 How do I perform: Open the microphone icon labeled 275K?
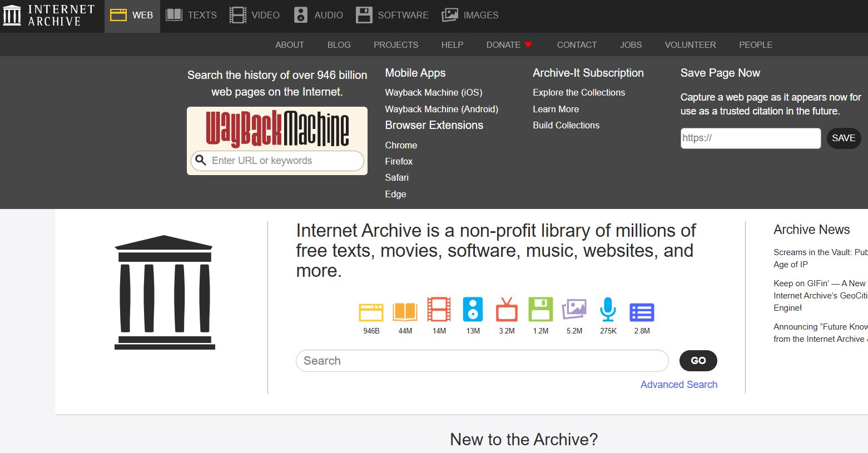608,310
